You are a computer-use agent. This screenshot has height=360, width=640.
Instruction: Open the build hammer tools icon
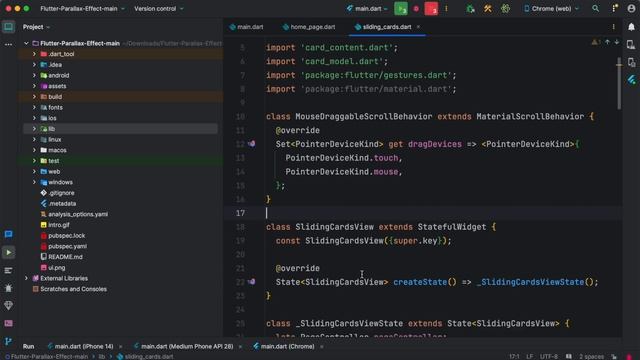[x=488, y=9]
